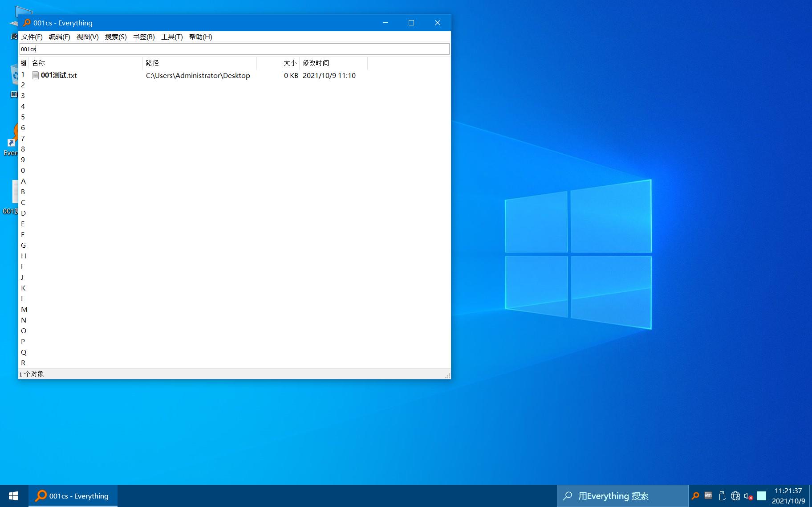Open the 搜索(S) menu
812x507 pixels.
116,37
